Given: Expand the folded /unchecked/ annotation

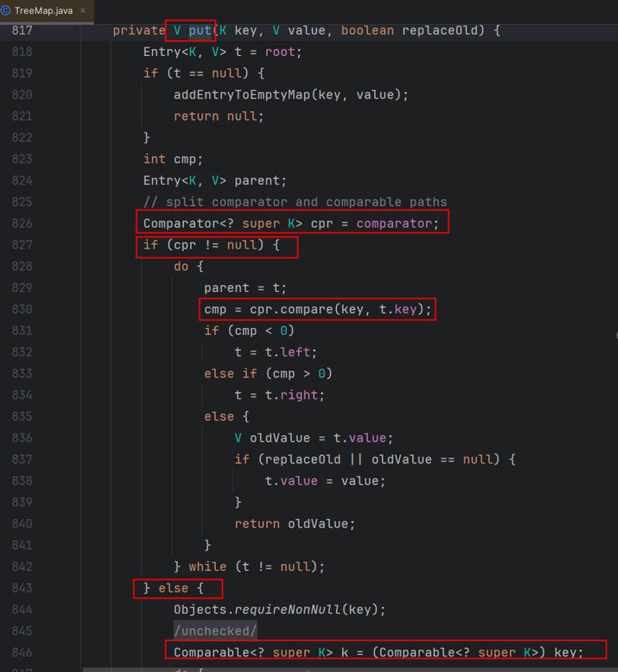Looking at the screenshot, I should 215,630.
